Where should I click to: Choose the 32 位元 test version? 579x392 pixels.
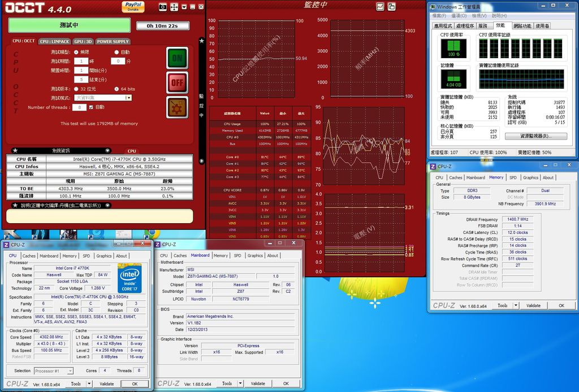(x=76, y=89)
